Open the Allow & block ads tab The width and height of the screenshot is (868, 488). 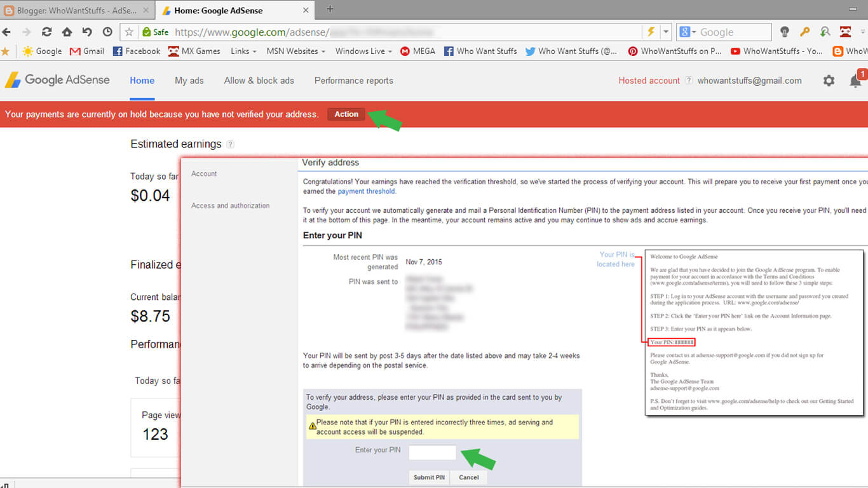click(x=259, y=81)
